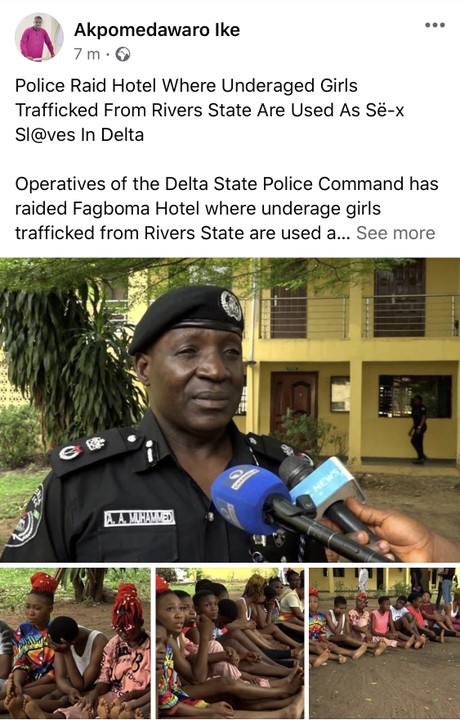Open Akpomedawaro Ike's profile picture

pyautogui.click(x=39, y=37)
